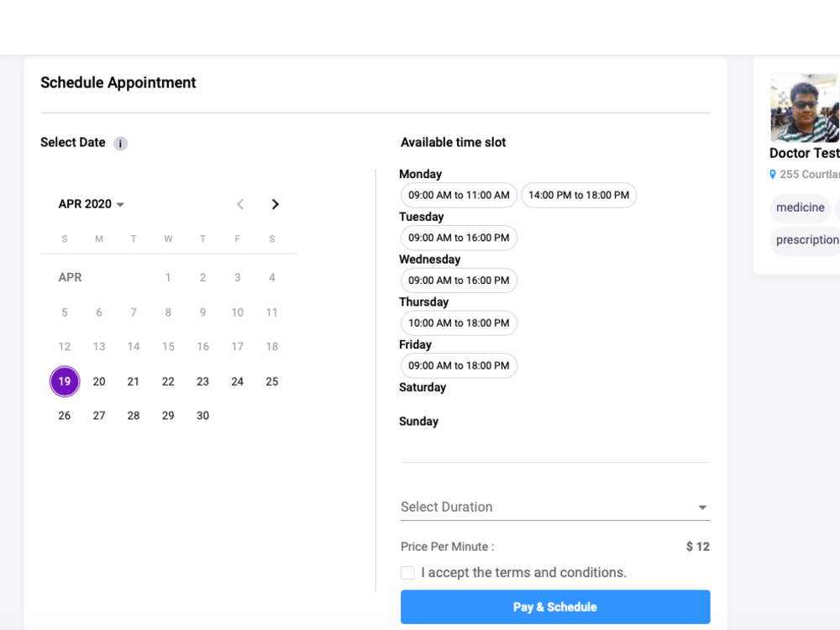Viewport: 840px width, 630px height.
Task: Click the medicine tag chip
Action: tap(801, 207)
